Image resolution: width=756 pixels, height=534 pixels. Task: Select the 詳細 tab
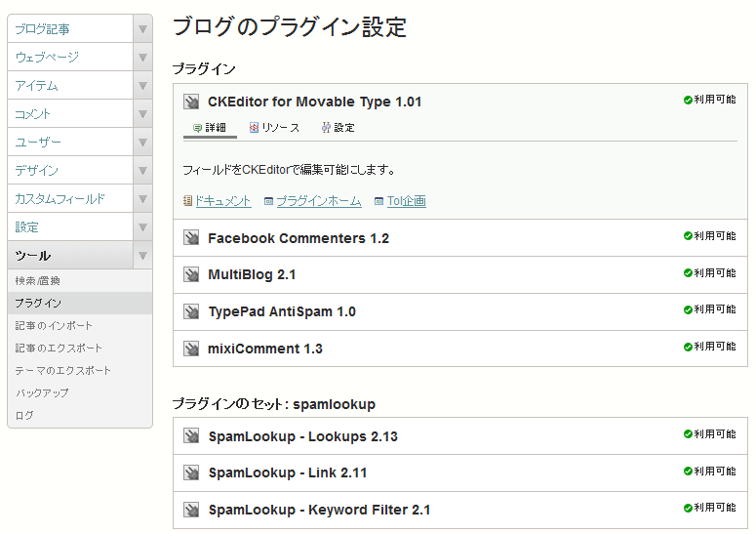tap(210, 128)
